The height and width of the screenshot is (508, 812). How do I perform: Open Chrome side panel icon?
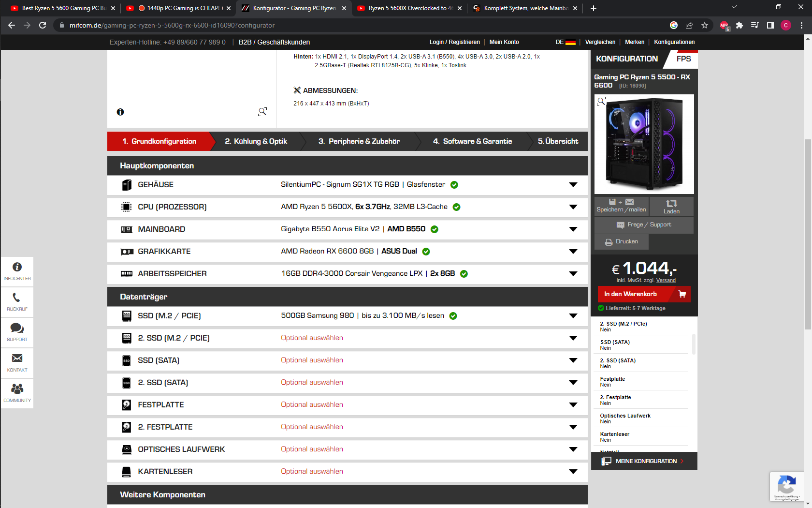coord(770,25)
